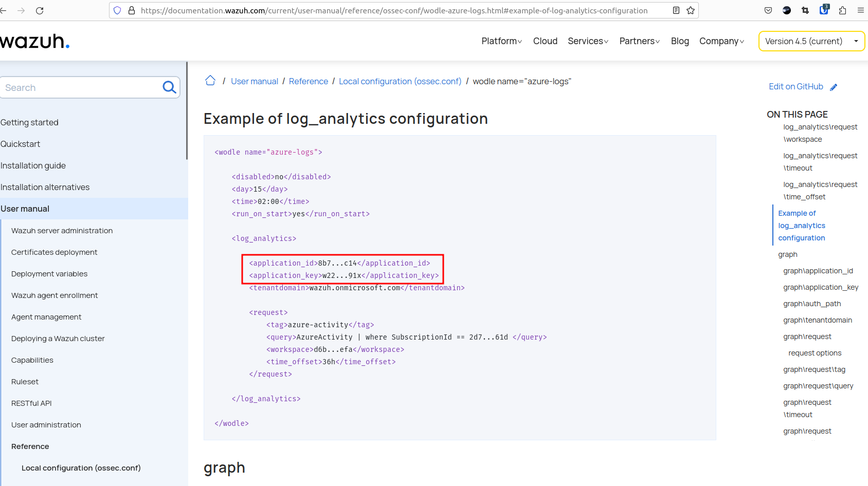Open the Platform dropdown menu
The image size is (868, 486).
501,41
